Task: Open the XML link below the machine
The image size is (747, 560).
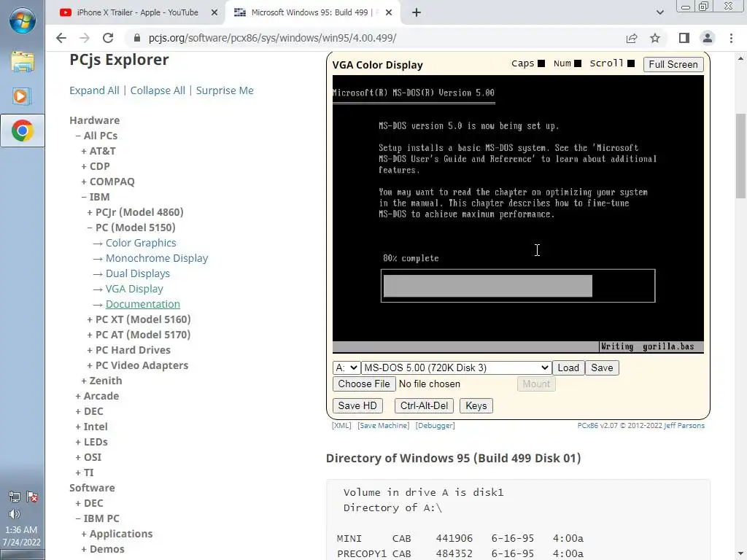Action: [341, 426]
